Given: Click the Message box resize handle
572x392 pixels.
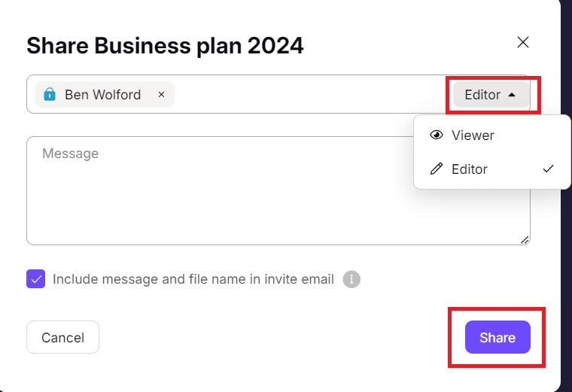Looking at the screenshot, I should 525,240.
